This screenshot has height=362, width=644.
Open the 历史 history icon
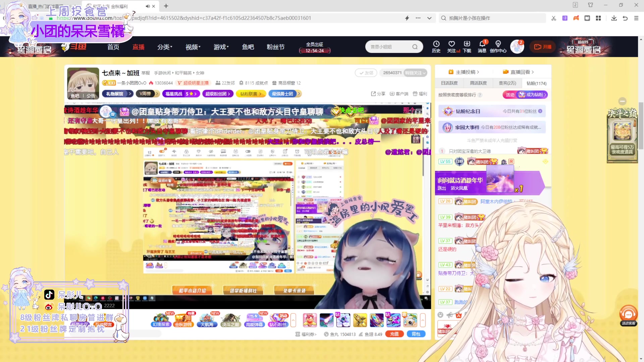436,47
